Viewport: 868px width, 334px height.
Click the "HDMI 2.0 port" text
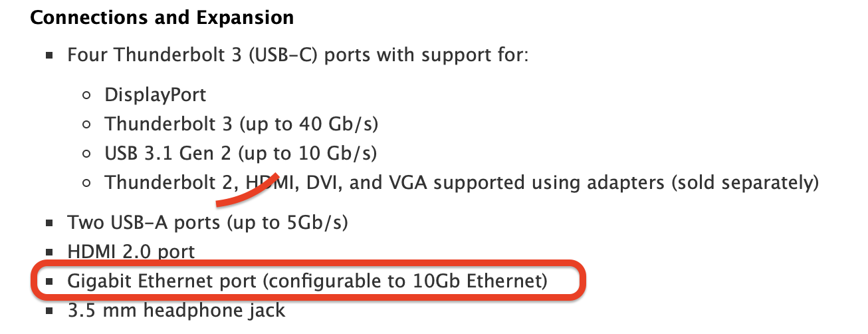[131, 251]
